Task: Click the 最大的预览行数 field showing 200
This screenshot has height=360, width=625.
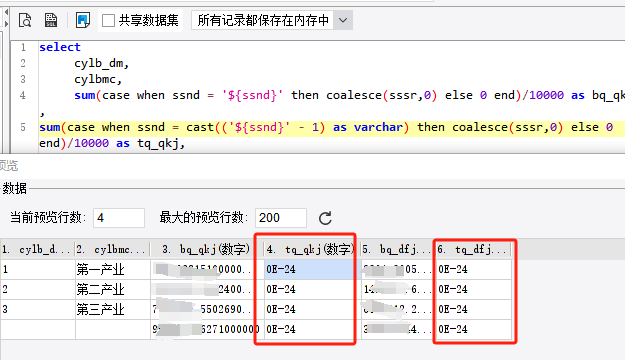Action: (281, 218)
